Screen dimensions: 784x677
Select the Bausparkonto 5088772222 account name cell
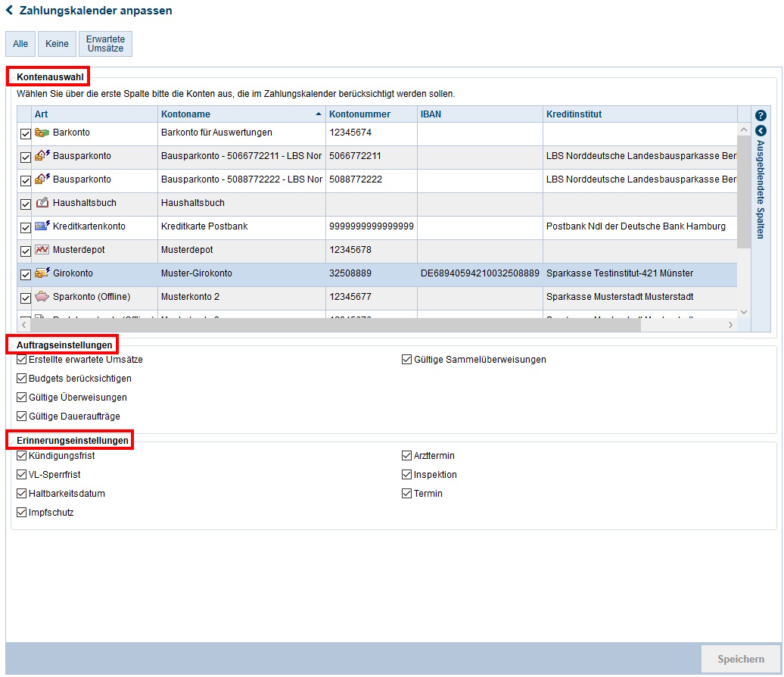[x=241, y=179]
